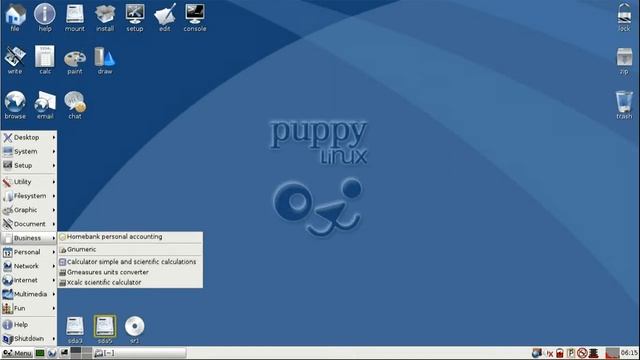The height and width of the screenshot is (360, 640).
Task: Open the trash desktop icon
Action: [624, 104]
